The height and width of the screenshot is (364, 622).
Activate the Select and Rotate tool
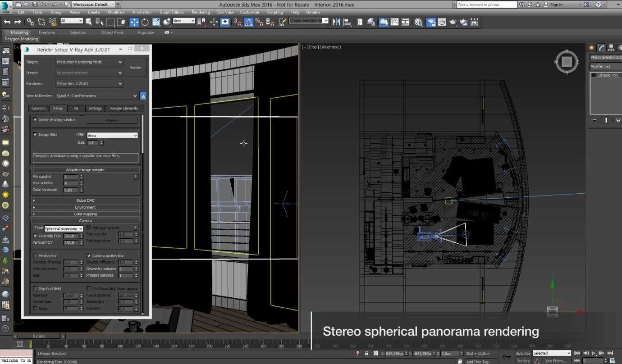click(x=145, y=22)
